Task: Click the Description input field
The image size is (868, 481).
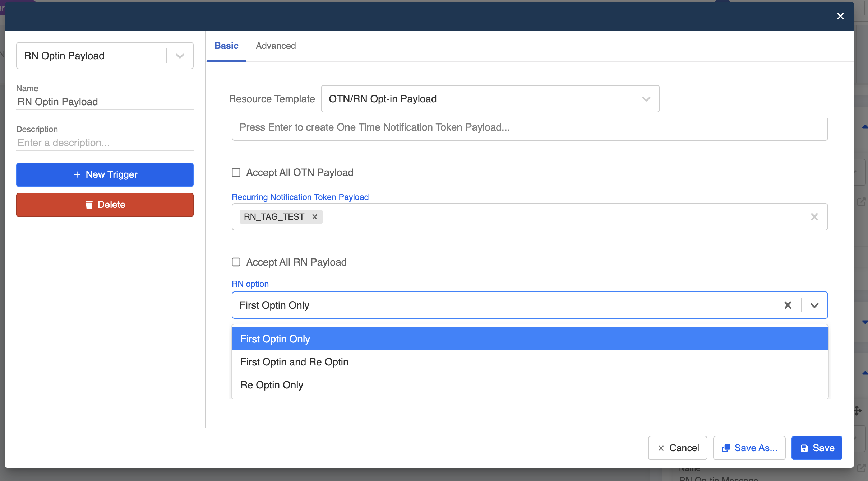Action: [x=104, y=143]
